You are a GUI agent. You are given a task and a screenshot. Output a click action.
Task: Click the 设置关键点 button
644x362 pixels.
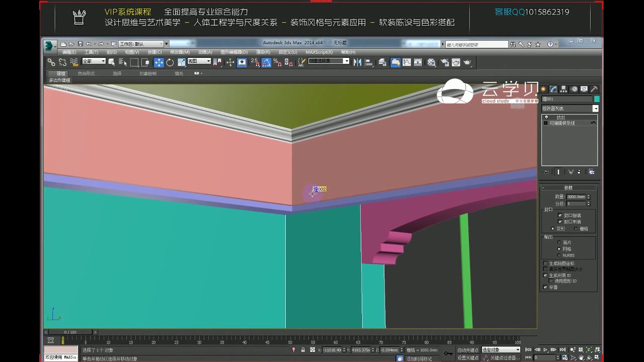(x=468, y=356)
